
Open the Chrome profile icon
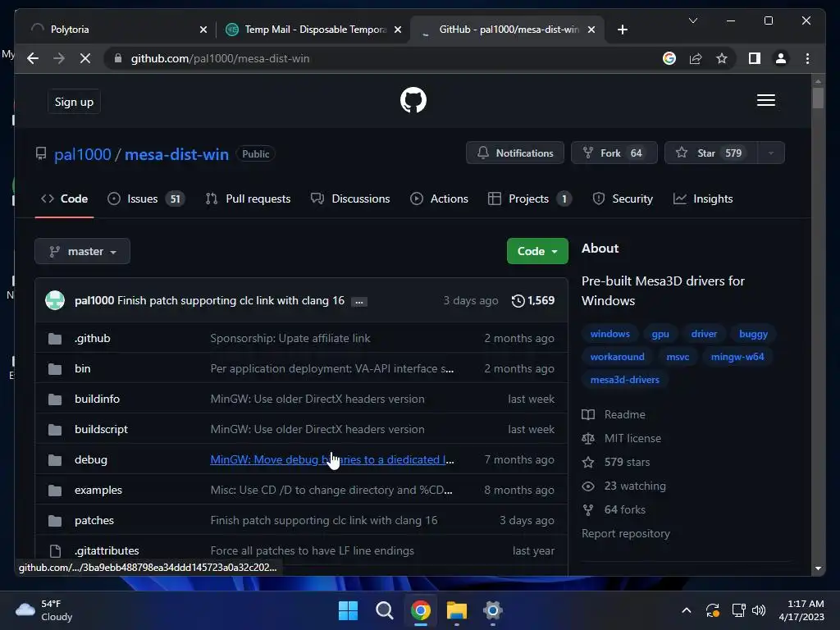[x=781, y=58]
